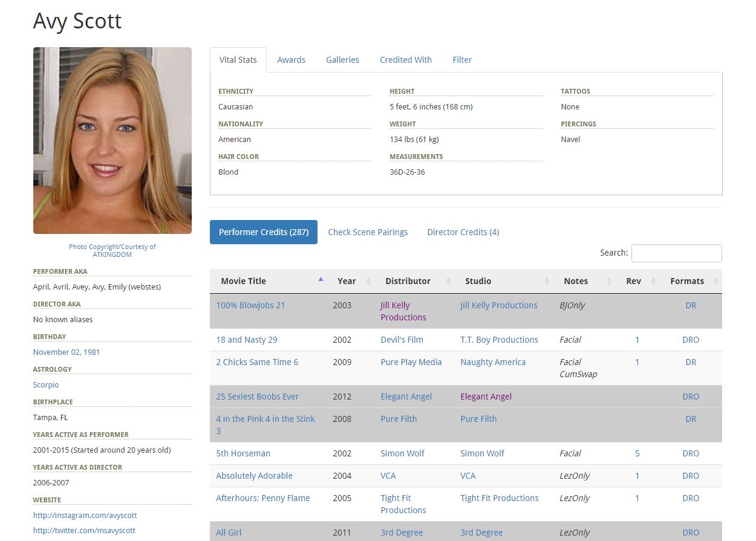Open studio T.T. Boy Productions link

pos(499,340)
